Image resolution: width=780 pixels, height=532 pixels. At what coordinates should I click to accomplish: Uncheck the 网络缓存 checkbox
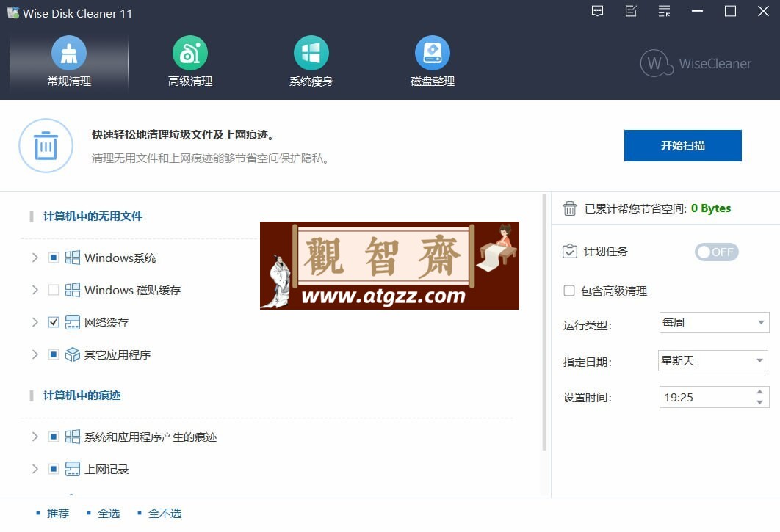tap(53, 322)
